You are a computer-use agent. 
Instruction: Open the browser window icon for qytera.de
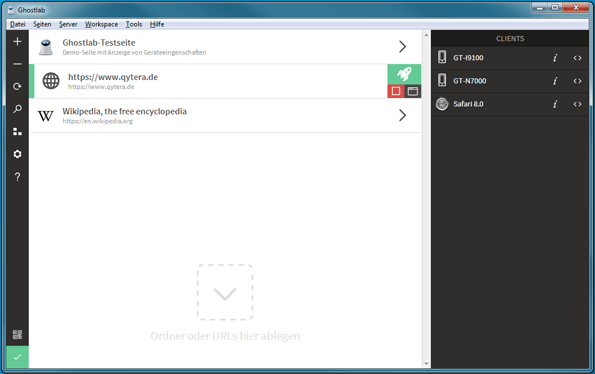(413, 91)
